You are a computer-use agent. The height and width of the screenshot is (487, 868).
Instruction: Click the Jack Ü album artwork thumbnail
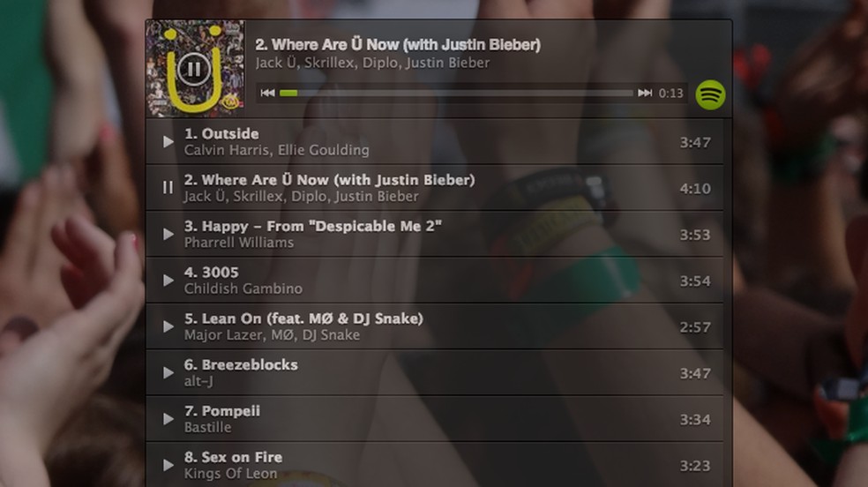(195, 69)
